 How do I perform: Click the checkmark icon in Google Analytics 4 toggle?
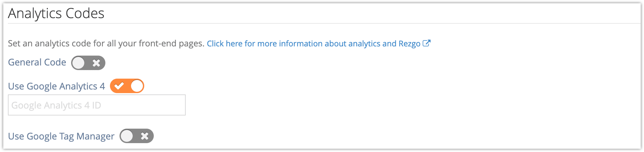[119, 86]
